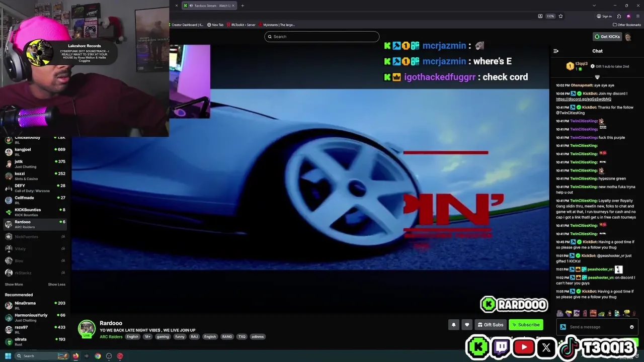Open the New Tab bookmark

click(x=215, y=25)
